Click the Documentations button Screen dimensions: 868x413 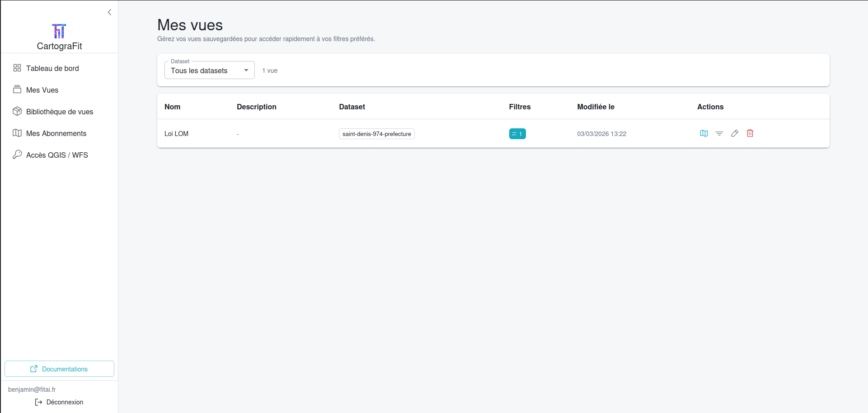(x=59, y=369)
